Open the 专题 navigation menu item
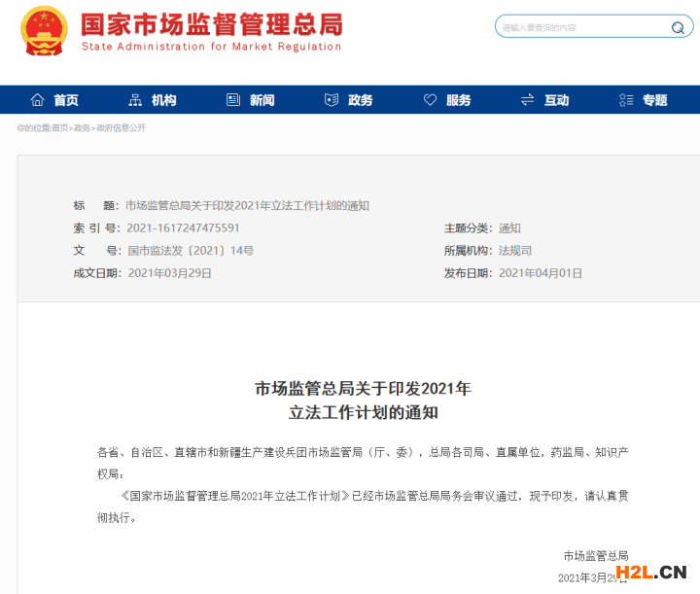 pos(654,100)
